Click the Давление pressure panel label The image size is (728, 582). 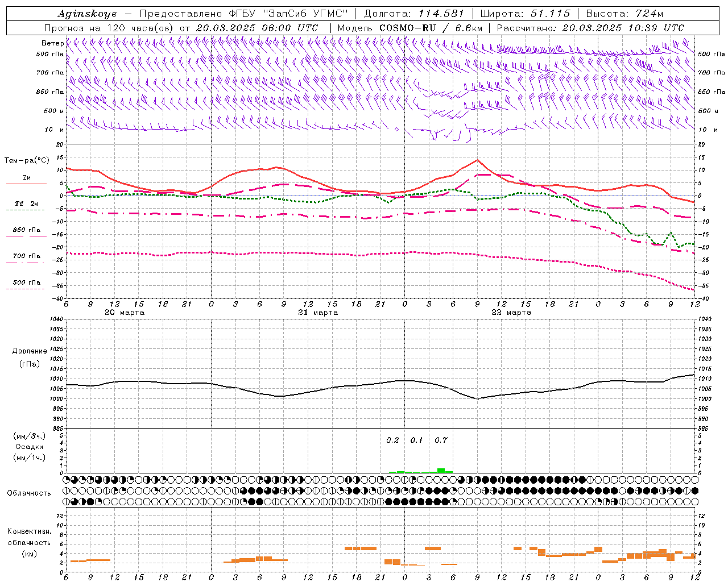(x=29, y=351)
